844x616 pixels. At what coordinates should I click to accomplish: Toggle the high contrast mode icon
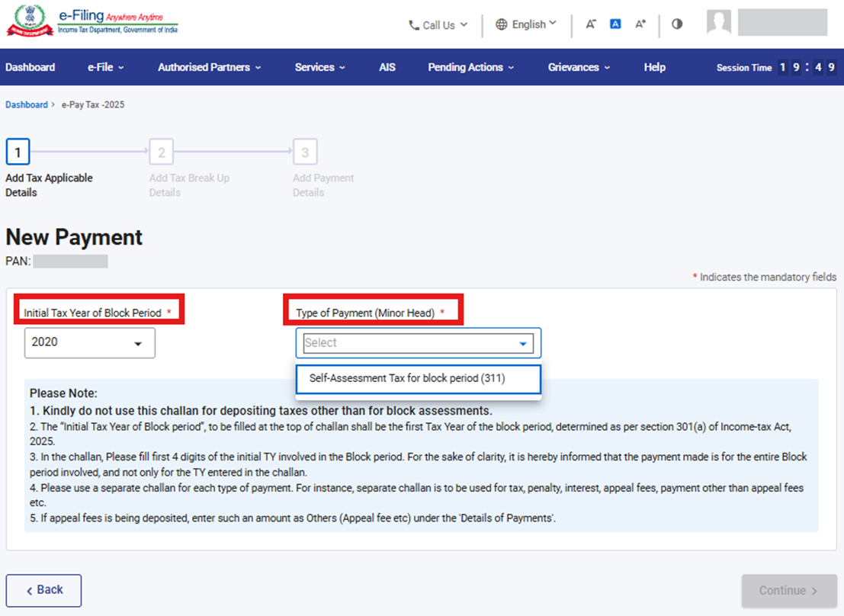pyautogui.click(x=676, y=24)
